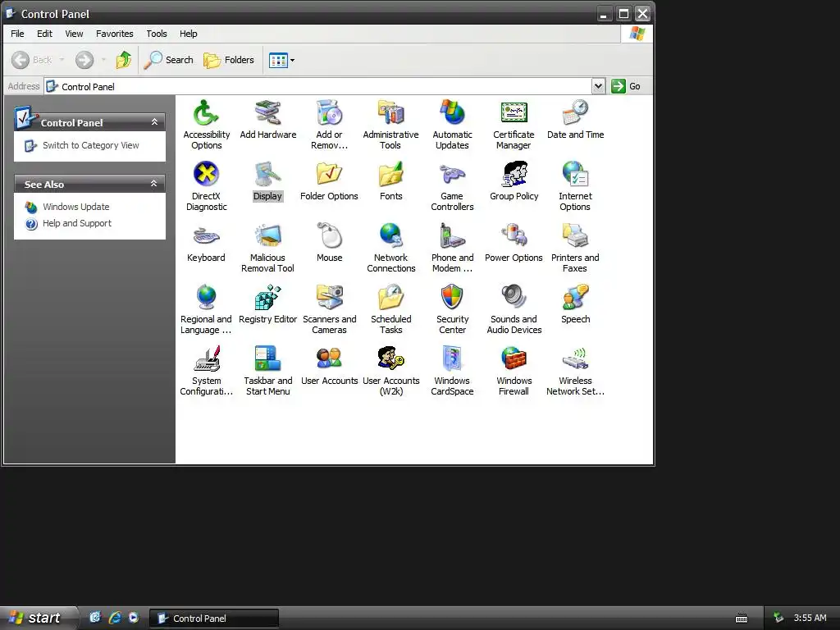Select Add or Remove Programs icon
This screenshot has height=630, width=840.
[330, 113]
